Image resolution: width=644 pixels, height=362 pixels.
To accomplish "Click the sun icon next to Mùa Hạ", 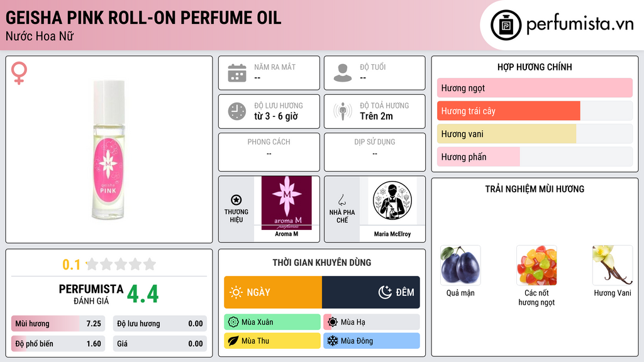I will pos(333,322).
